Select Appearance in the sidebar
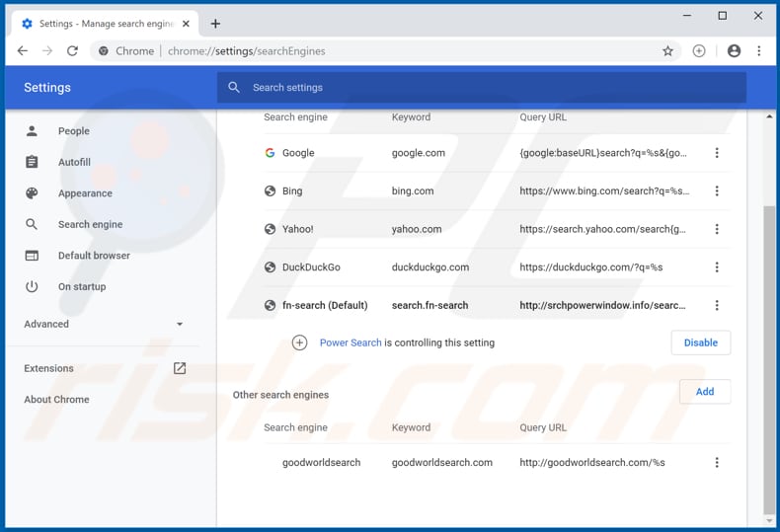Viewport: 780px width, 532px height. [85, 193]
